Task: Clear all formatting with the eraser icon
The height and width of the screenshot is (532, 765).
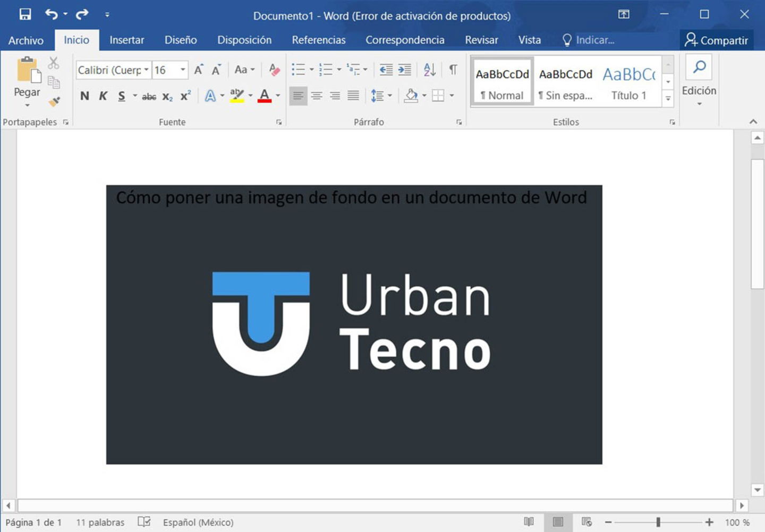Action: (274, 70)
